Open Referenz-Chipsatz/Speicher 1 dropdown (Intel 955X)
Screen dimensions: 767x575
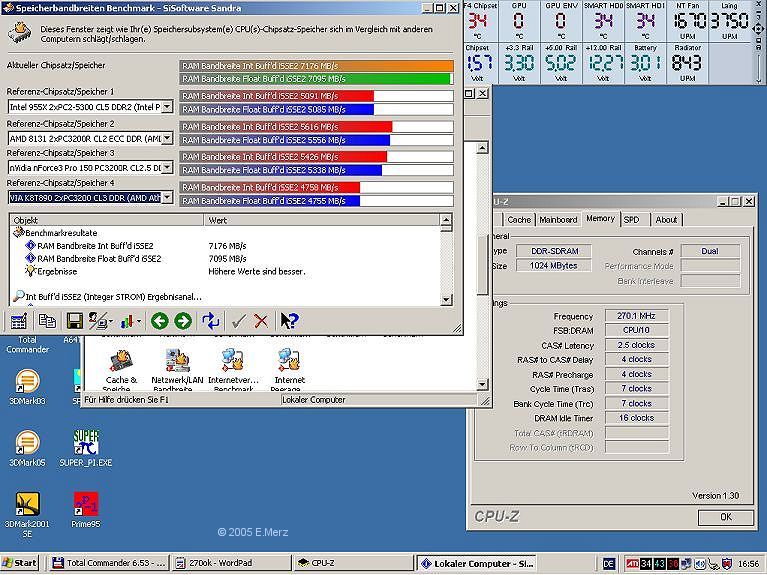[167, 107]
